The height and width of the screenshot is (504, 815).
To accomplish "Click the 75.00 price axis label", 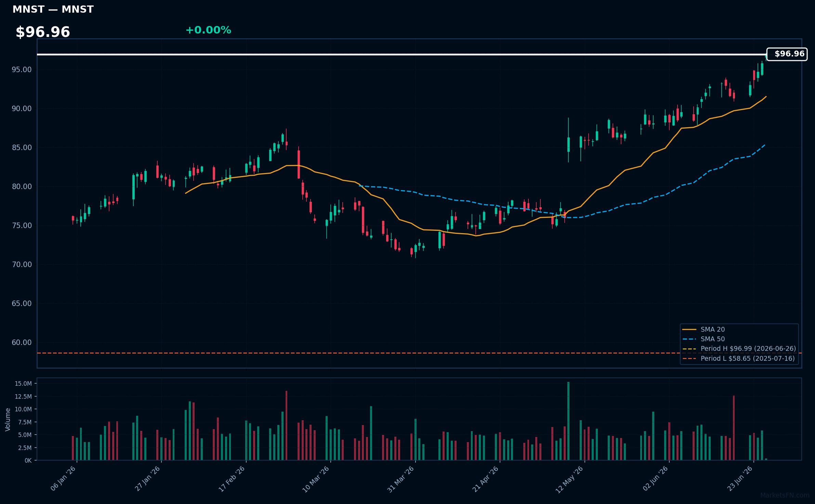I will point(22,226).
